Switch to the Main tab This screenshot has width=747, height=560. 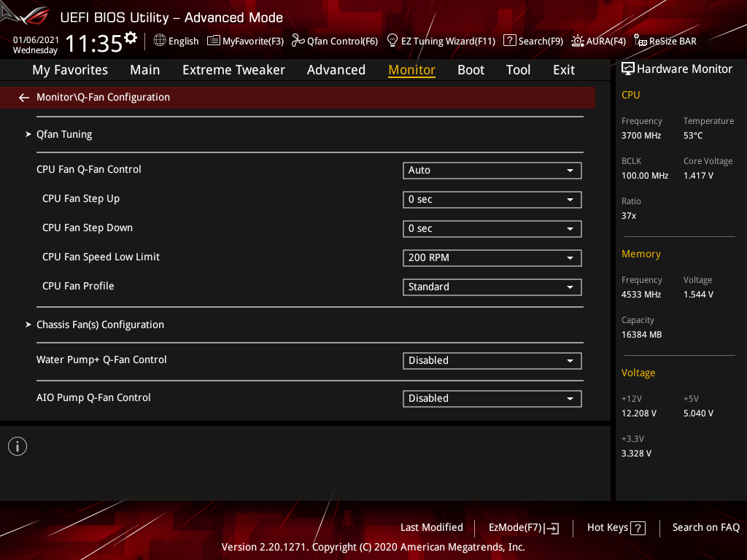145,70
